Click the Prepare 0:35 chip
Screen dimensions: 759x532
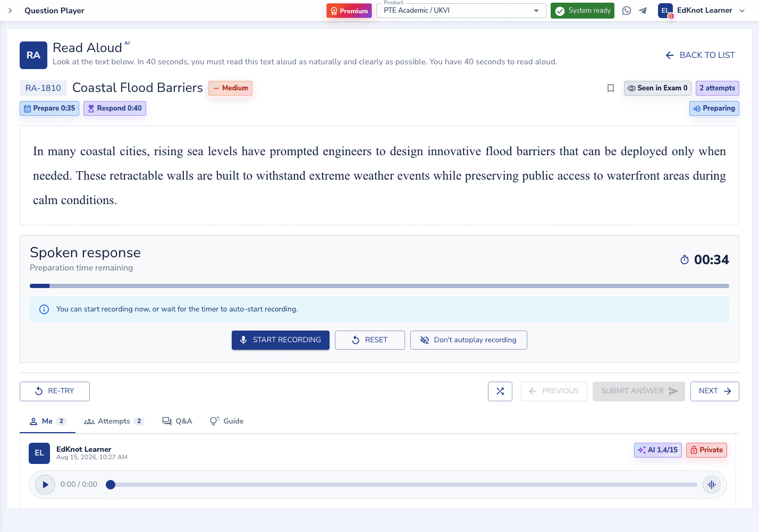pyautogui.click(x=49, y=108)
